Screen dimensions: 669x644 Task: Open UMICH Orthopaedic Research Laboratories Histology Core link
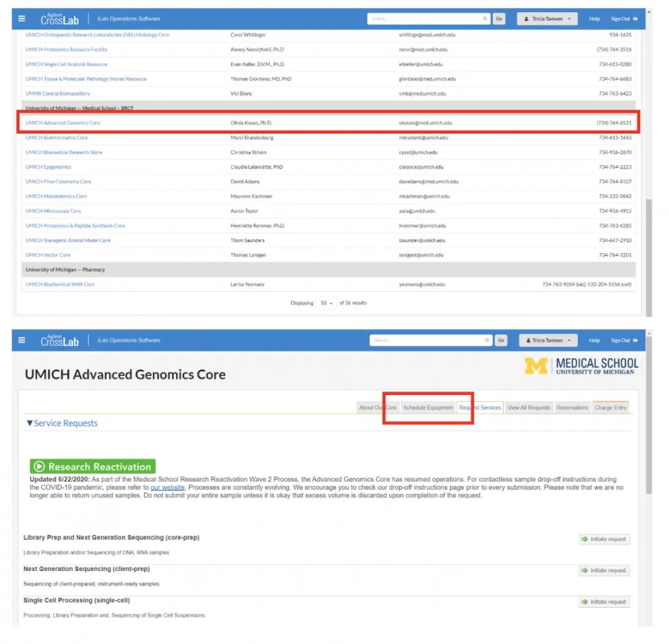[x=97, y=35]
